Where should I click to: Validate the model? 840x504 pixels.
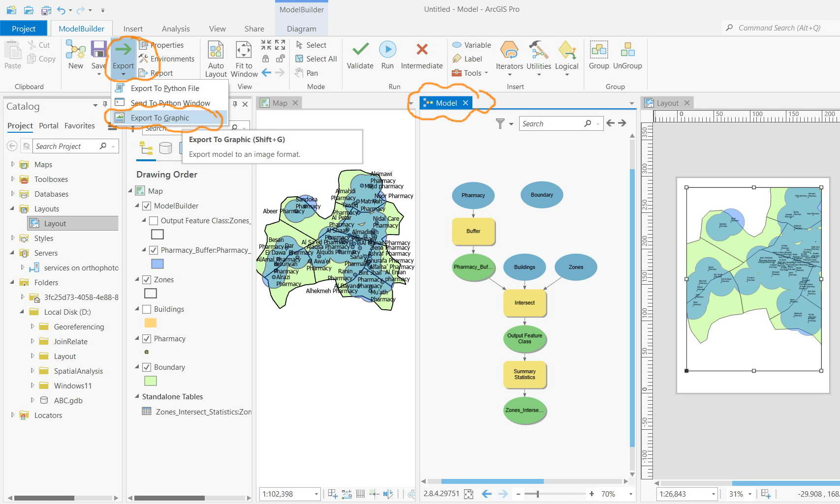coord(360,54)
